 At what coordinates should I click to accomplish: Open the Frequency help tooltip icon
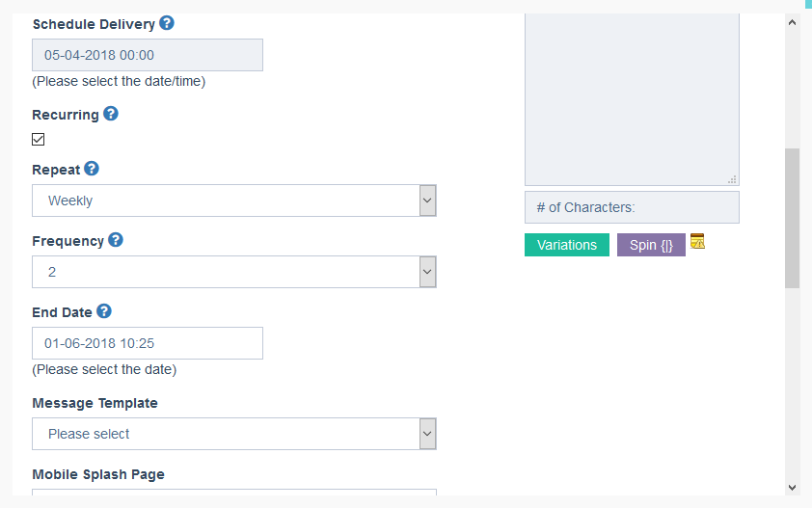[x=116, y=240]
